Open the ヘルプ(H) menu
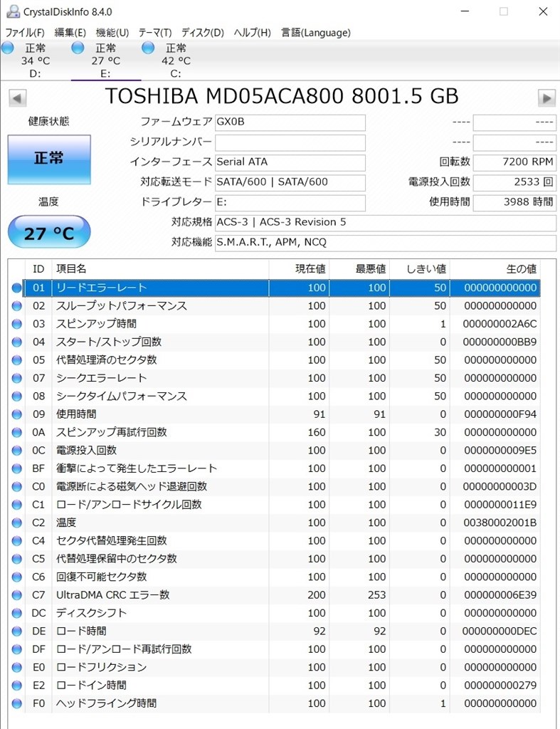560x729 pixels. [x=253, y=33]
